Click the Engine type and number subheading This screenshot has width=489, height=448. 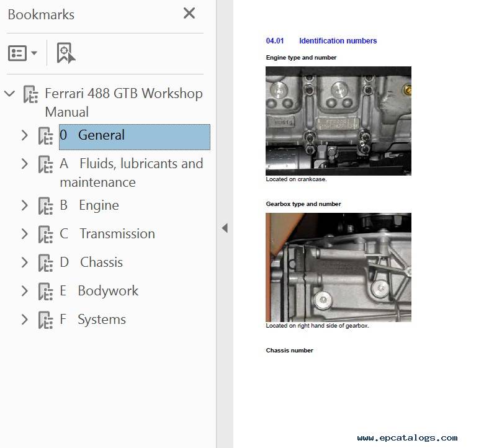[x=301, y=57]
